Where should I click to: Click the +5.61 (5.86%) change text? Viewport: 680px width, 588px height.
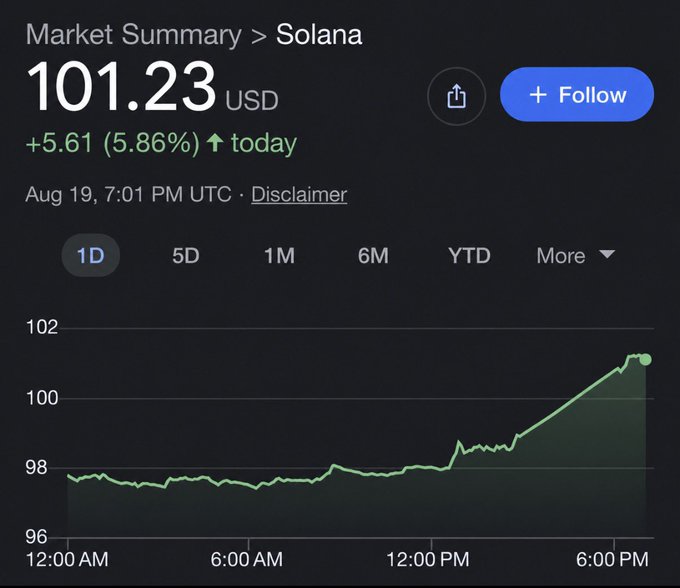[x=113, y=143]
